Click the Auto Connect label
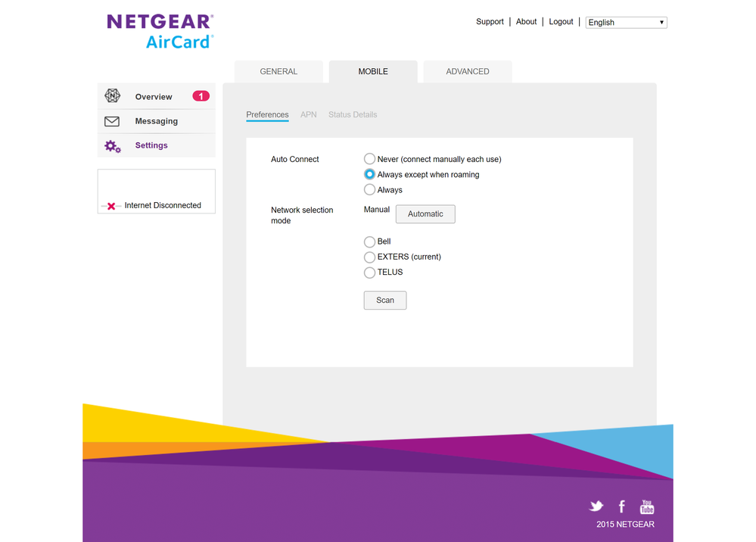 (294, 159)
